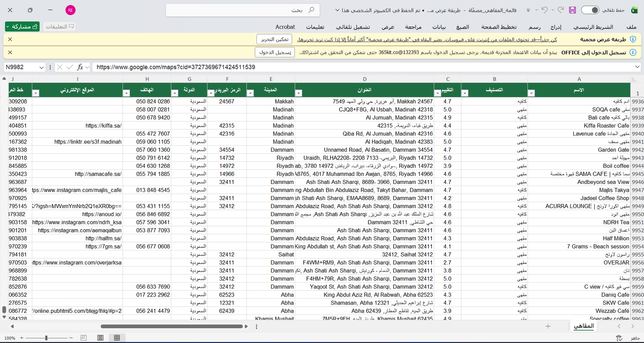Click the Insert Function fx icon
The width and height of the screenshot is (644, 343).
[80, 67]
